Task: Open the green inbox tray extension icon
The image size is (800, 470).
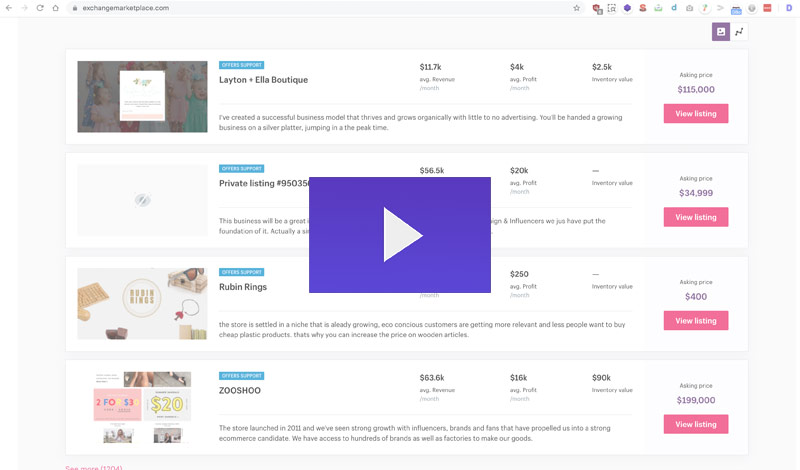Action: 658,8
